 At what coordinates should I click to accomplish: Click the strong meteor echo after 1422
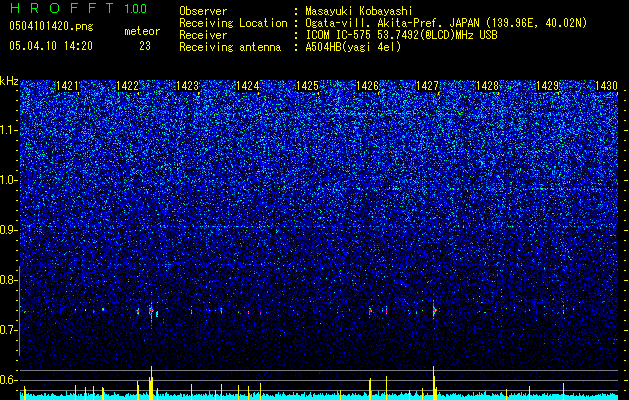[151, 311]
